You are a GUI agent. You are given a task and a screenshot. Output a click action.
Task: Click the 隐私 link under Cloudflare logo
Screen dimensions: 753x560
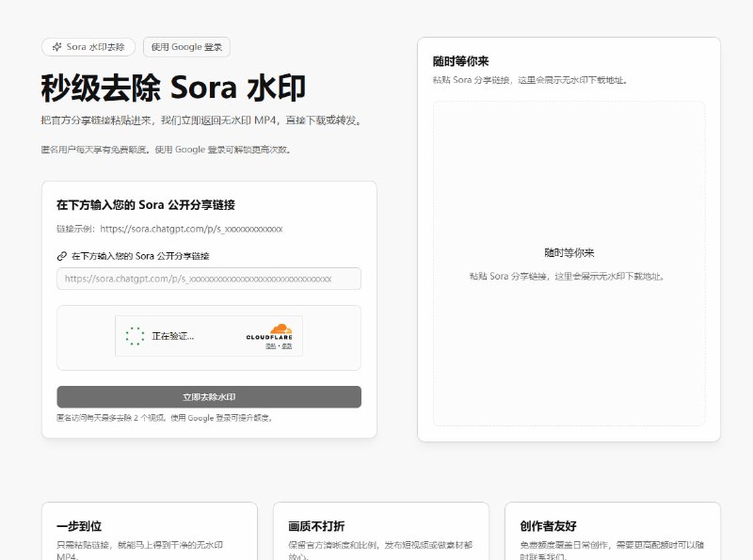pyautogui.click(x=269, y=345)
